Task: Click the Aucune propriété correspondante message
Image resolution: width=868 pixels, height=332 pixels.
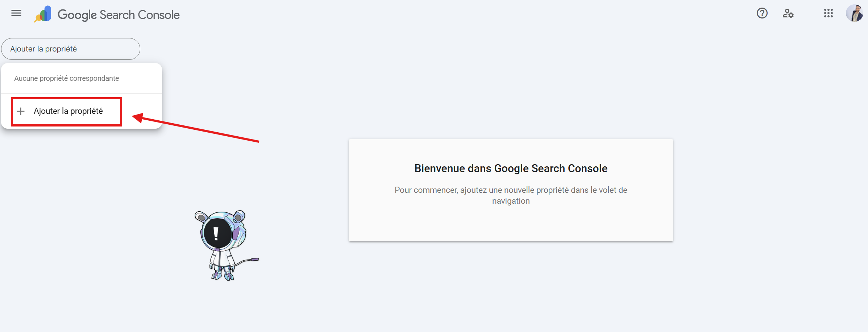Action: (x=67, y=78)
